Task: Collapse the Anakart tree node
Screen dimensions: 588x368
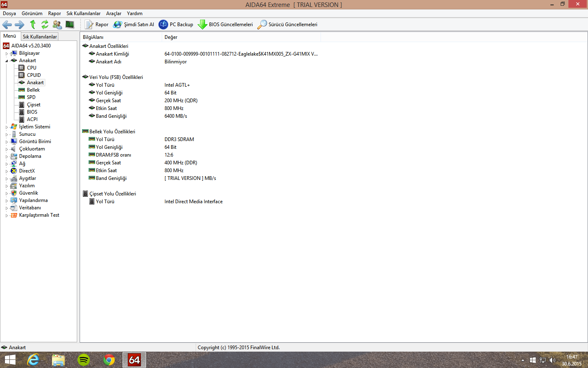Action: pos(7,61)
